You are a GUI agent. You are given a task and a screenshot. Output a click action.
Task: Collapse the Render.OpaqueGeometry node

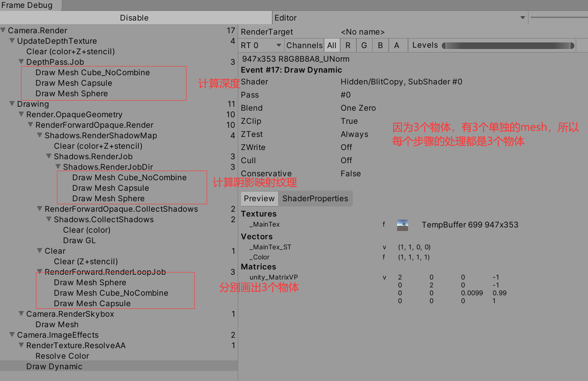[22, 115]
